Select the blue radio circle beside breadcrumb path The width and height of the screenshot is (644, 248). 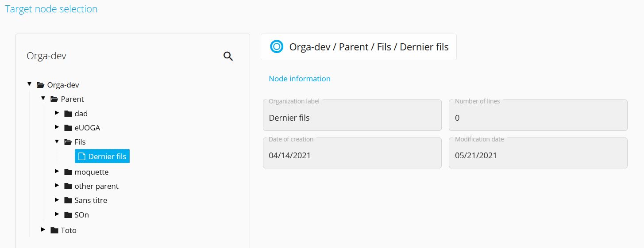pos(277,46)
